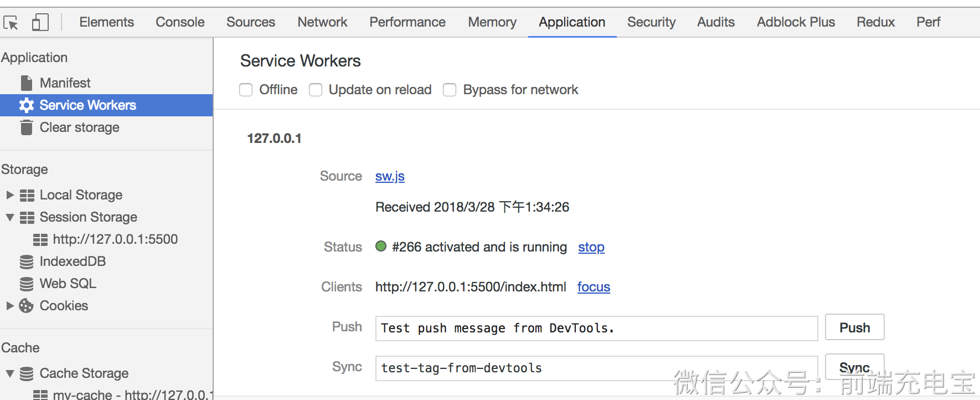980x400 pixels.
Task: Click the Session Storage grid icon
Action: tap(27, 217)
